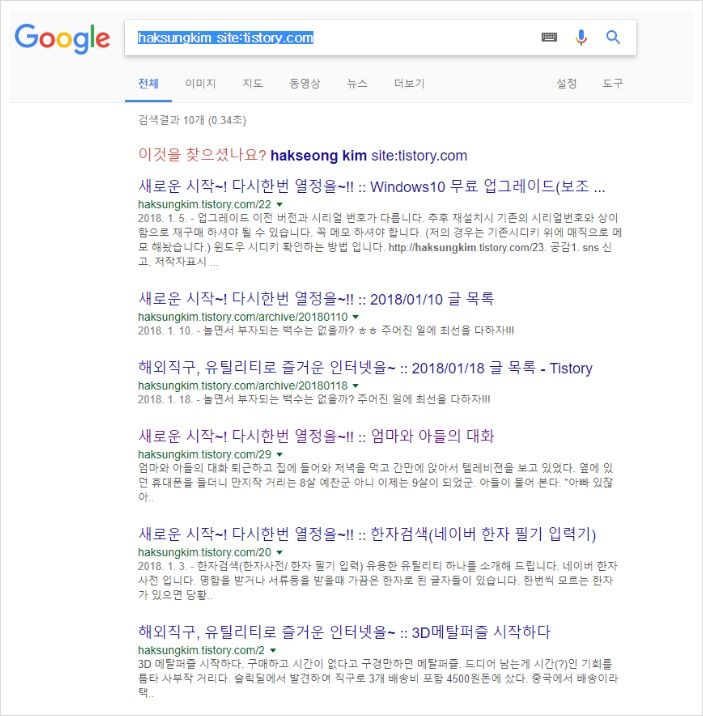Expand the 더보기 menu
Image resolution: width=703 pixels, height=716 pixels.
pyautogui.click(x=409, y=84)
